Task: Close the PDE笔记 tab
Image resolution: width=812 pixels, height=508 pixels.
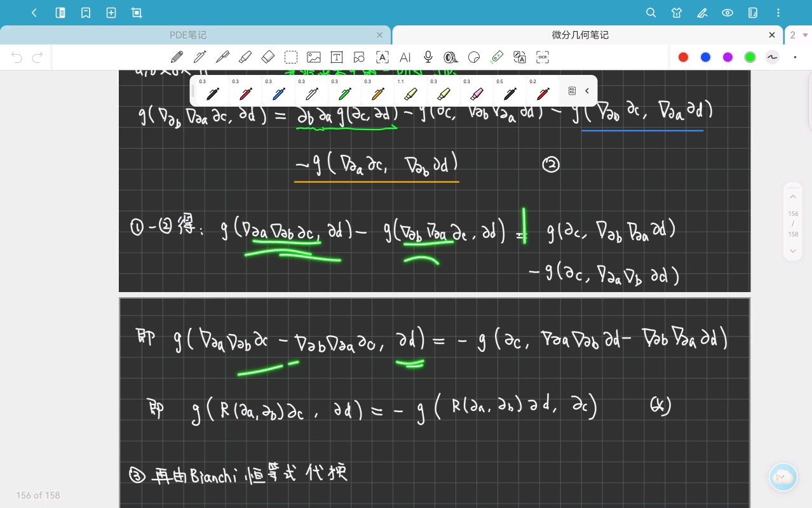Action: [380, 35]
